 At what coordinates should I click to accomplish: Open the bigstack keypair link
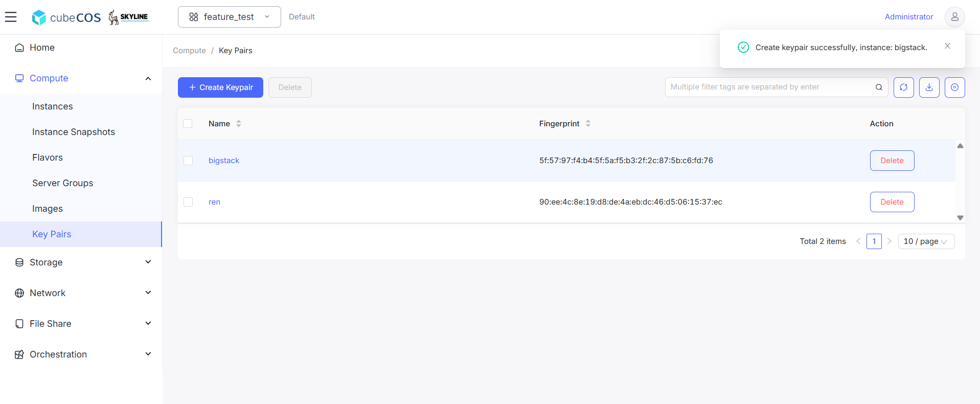click(224, 161)
